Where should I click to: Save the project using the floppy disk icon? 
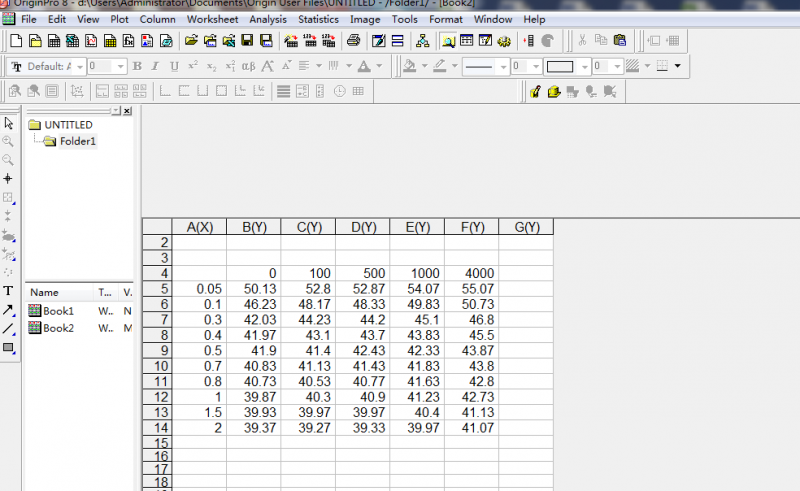pyautogui.click(x=247, y=41)
